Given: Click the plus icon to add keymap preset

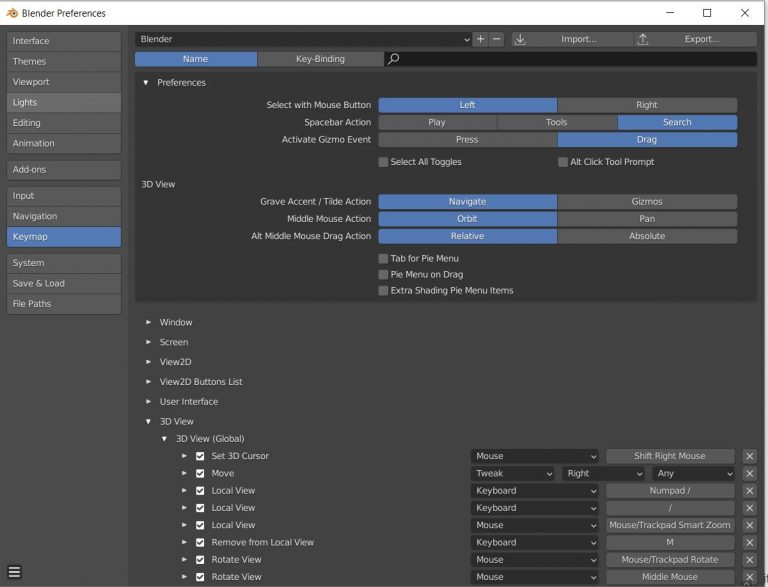Looking at the screenshot, I should (481, 39).
